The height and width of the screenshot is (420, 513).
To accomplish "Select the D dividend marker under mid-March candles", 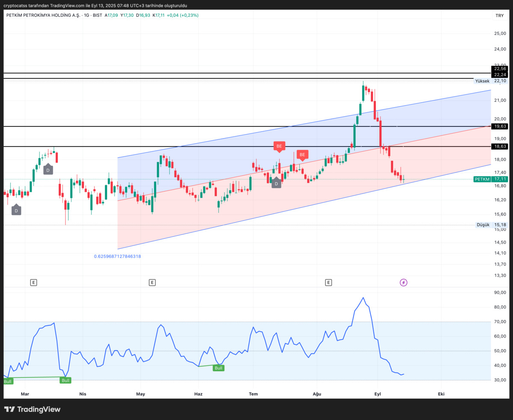I will point(48,170).
